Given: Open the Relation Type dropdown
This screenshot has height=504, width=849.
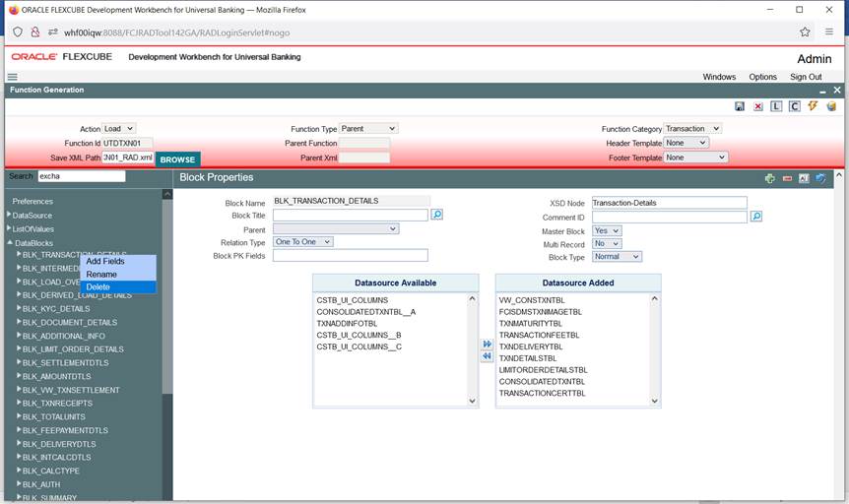Looking at the screenshot, I should pyautogui.click(x=303, y=242).
